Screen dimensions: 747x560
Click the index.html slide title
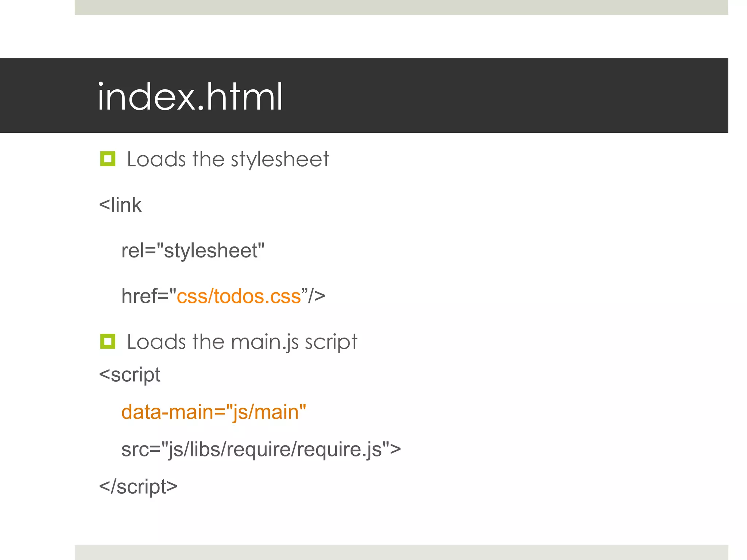[190, 97]
